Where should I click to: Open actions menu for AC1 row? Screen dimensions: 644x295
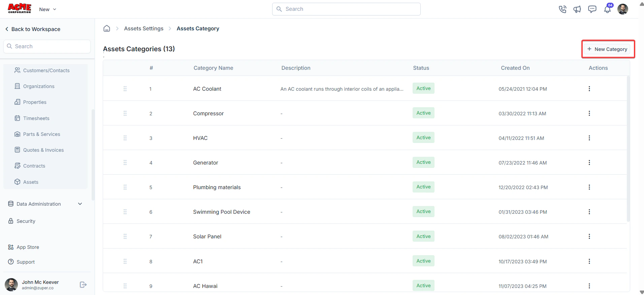pos(589,261)
